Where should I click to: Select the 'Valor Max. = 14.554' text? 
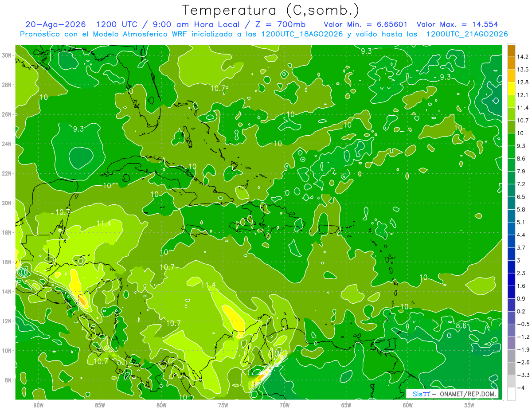pyautogui.click(x=457, y=24)
